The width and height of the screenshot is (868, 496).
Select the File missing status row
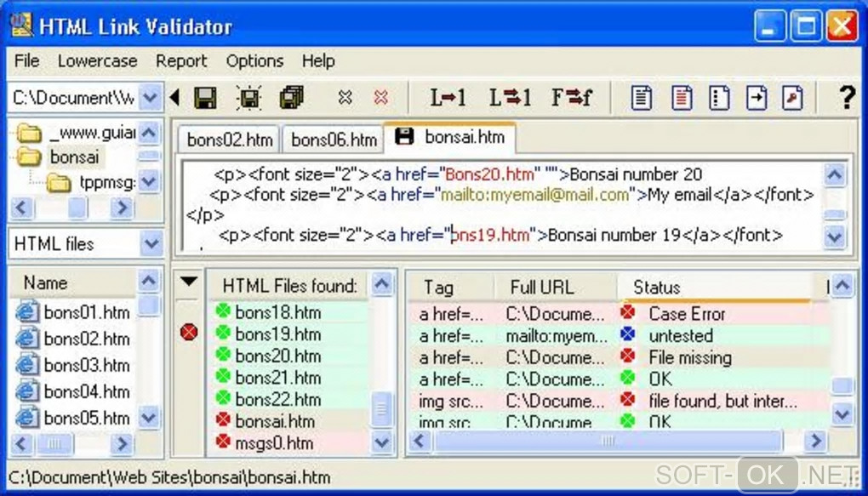pyautogui.click(x=619, y=357)
